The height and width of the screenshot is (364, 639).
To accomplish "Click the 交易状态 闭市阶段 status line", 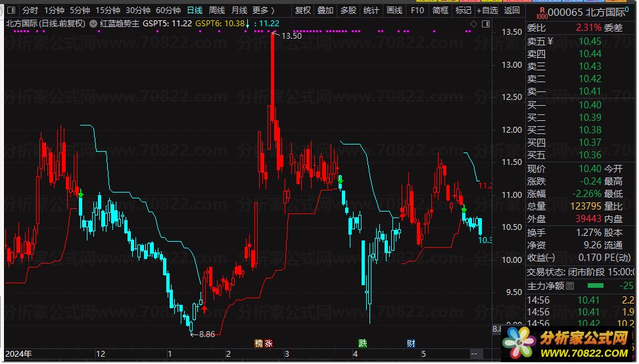I will coord(582,271).
